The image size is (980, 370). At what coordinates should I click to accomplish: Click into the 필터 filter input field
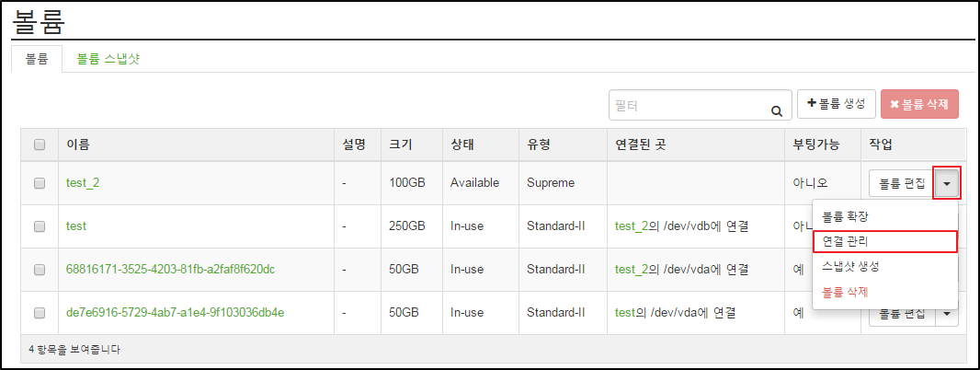pyautogui.click(x=688, y=105)
